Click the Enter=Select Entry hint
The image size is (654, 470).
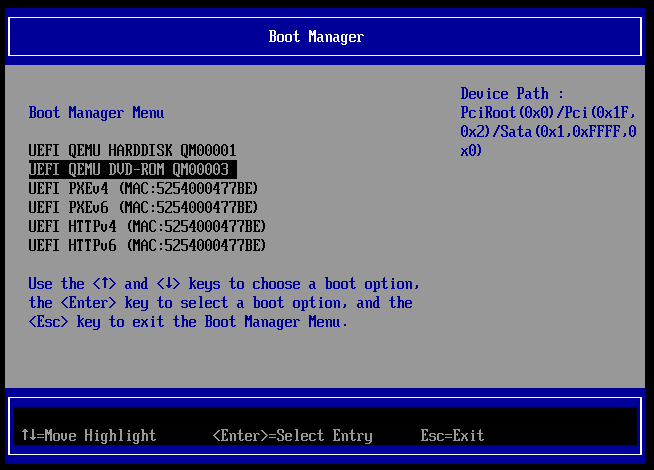tap(292, 435)
